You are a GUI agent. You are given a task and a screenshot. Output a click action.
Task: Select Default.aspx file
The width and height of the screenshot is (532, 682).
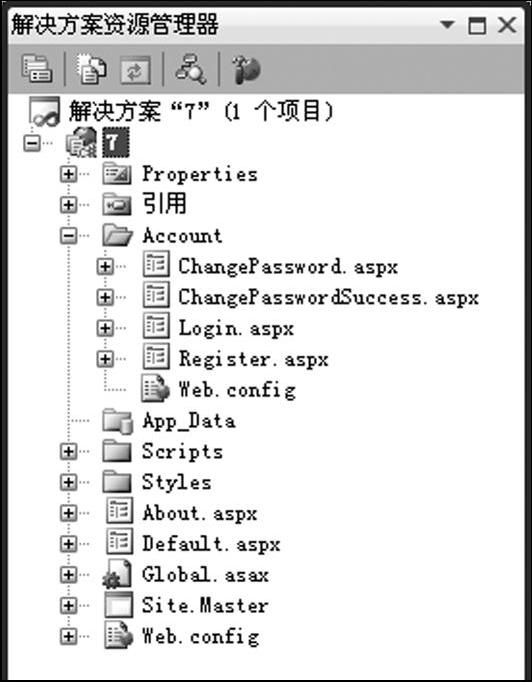211,544
